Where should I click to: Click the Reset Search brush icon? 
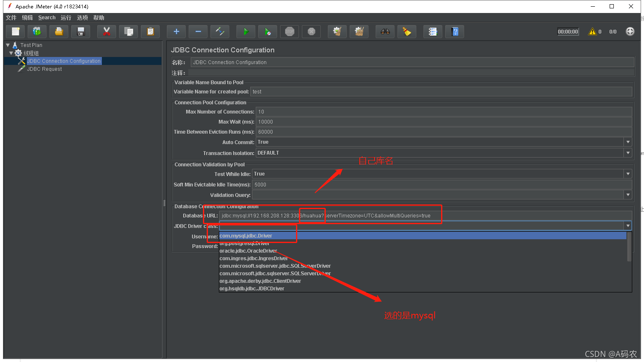pyautogui.click(x=407, y=31)
